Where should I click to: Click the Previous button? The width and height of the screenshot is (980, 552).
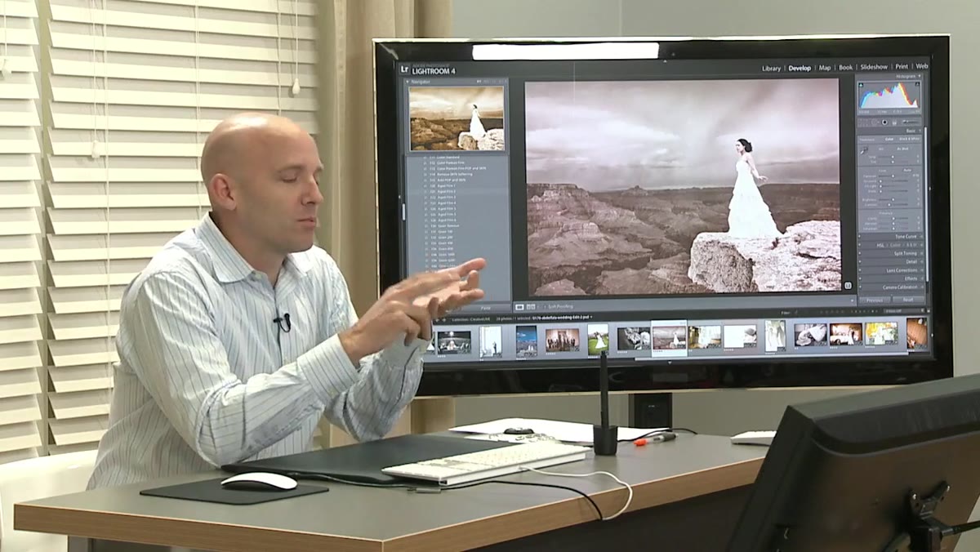point(875,300)
